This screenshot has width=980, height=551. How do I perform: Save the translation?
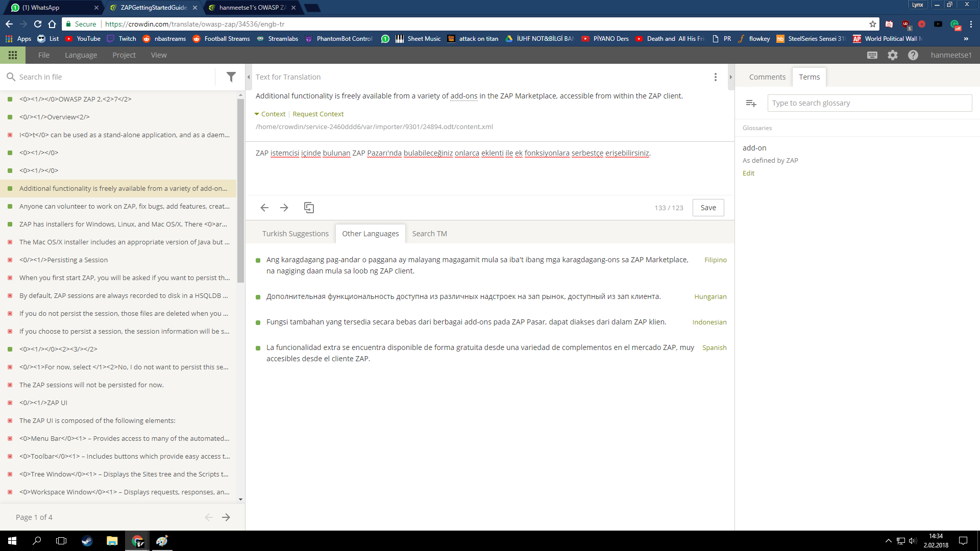coord(708,208)
